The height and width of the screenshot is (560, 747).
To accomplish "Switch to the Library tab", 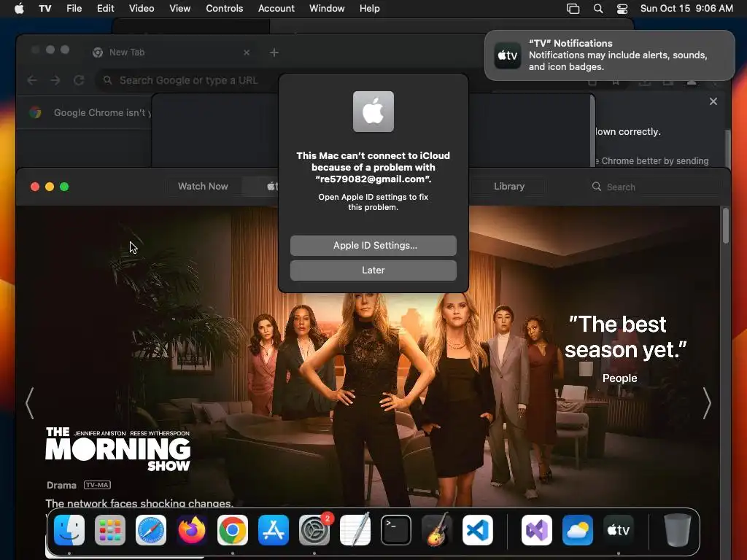I will coord(508,186).
